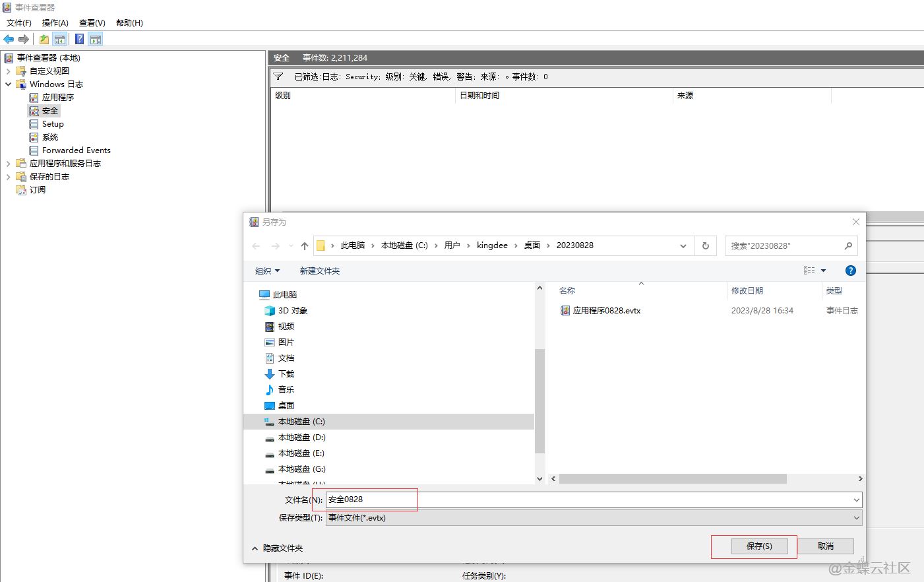Open the view options icon in dialog

click(809, 271)
